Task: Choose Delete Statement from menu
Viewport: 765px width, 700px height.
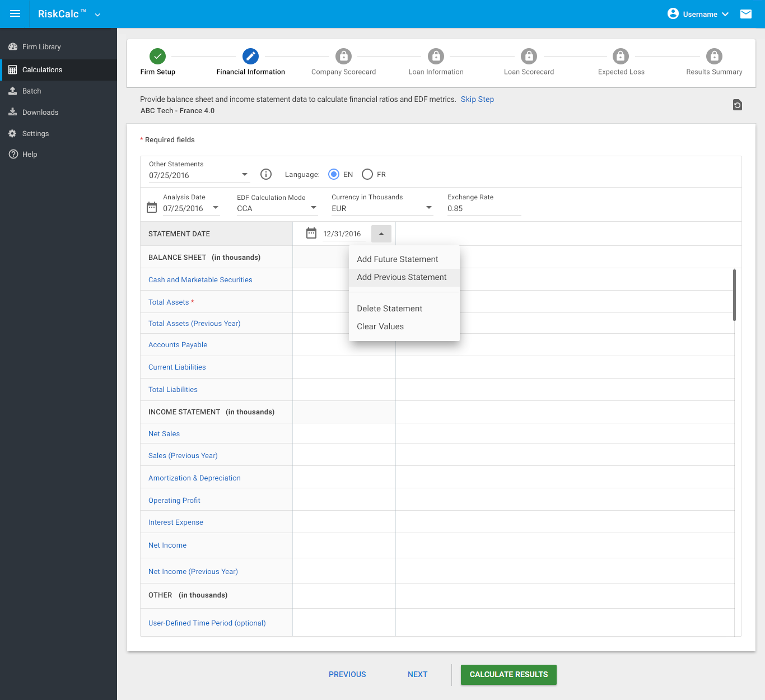Action: tap(404, 309)
